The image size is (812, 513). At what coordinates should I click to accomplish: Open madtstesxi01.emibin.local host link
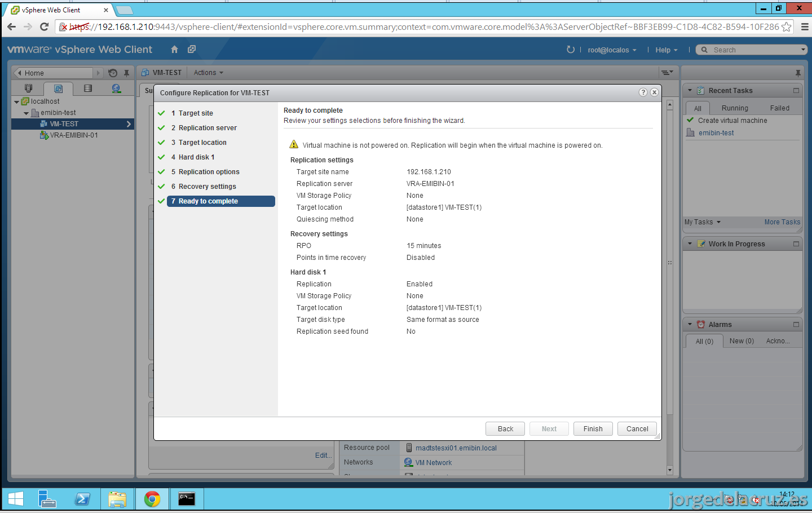pos(456,448)
